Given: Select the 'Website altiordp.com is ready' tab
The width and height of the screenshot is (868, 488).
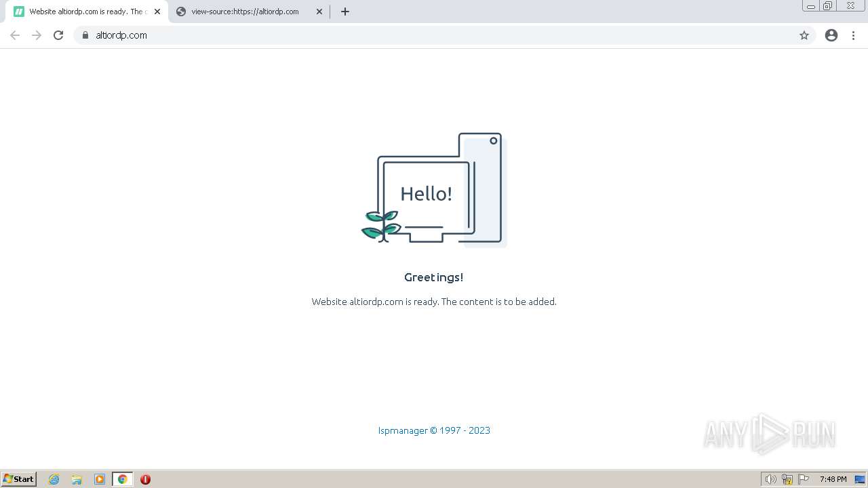Looking at the screenshot, I should coord(87,12).
